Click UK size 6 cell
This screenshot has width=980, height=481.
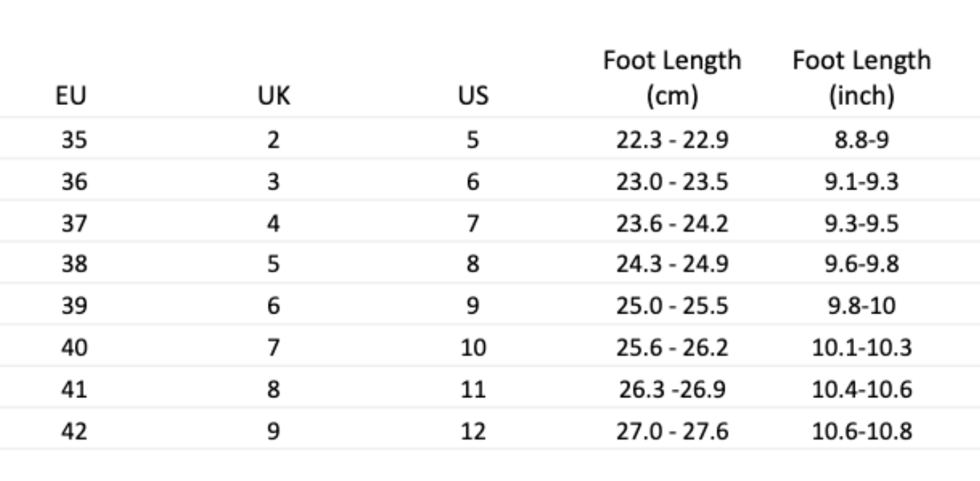click(273, 306)
